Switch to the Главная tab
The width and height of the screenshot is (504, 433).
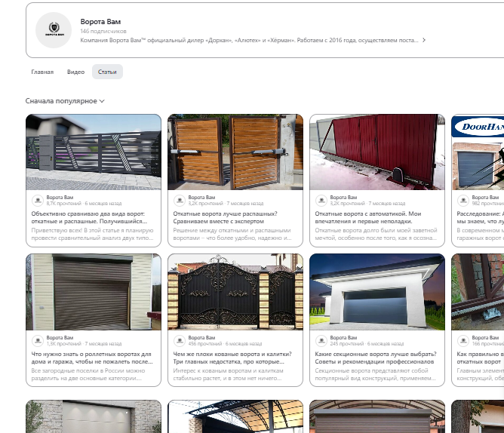tap(42, 72)
